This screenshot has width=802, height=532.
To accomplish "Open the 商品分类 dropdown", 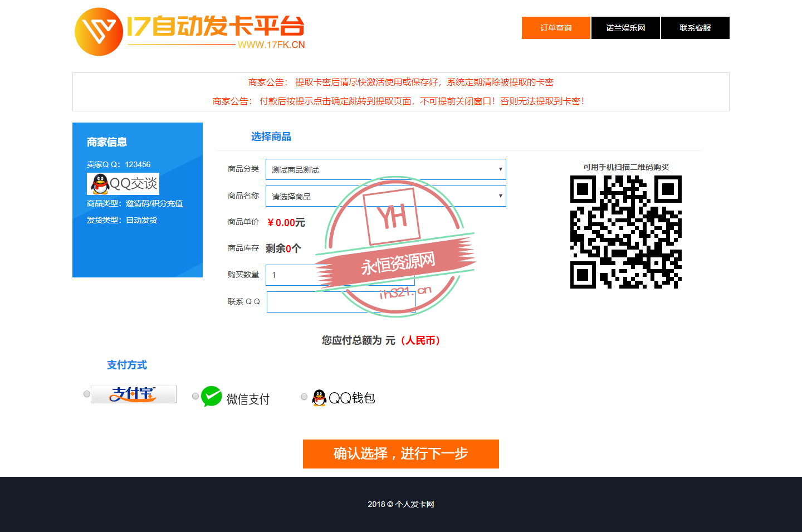I will (386, 169).
